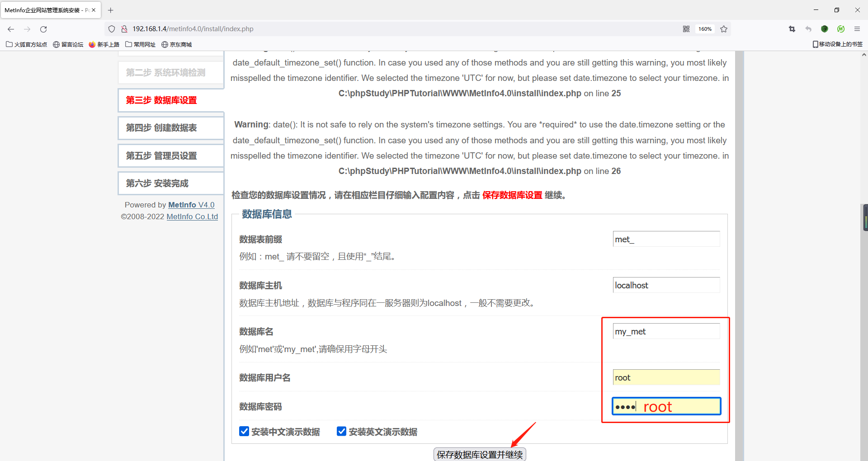Uncheck 安装中文演示数据 checkbox
Viewport: 868px width, 461px height.
[x=244, y=431]
